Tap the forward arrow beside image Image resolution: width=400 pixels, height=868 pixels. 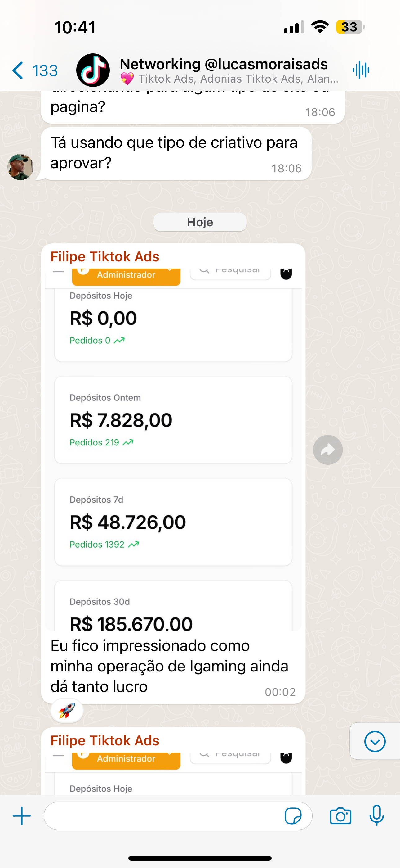coord(328,450)
